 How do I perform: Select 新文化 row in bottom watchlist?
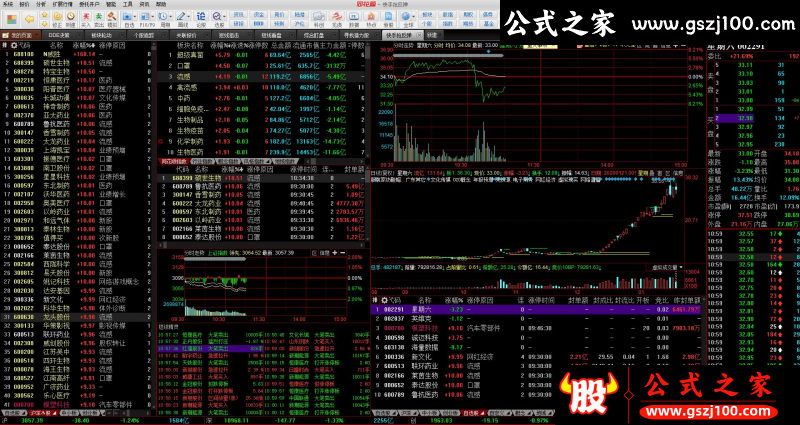click(x=538, y=357)
